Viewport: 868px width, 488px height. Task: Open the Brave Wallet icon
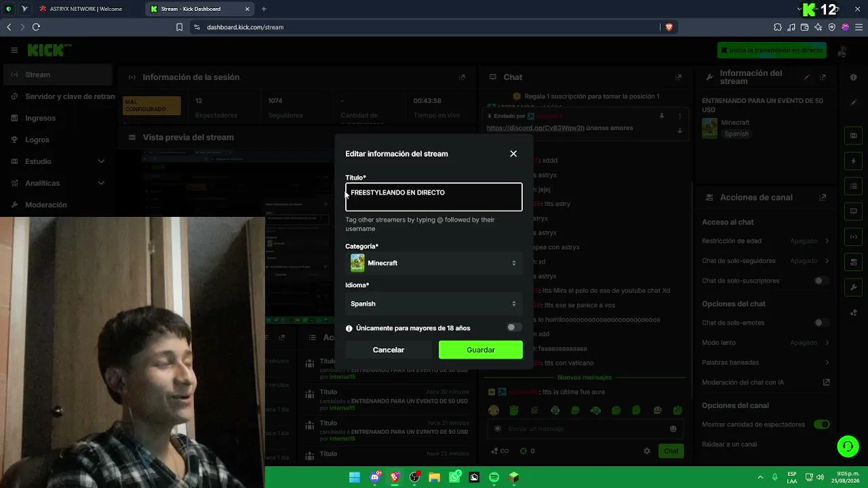(x=805, y=27)
